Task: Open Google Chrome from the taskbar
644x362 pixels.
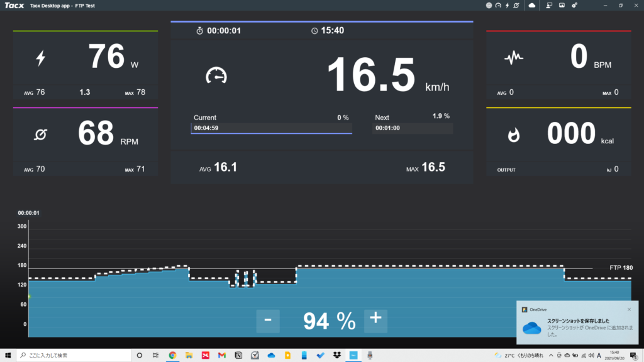Action: coord(172,355)
